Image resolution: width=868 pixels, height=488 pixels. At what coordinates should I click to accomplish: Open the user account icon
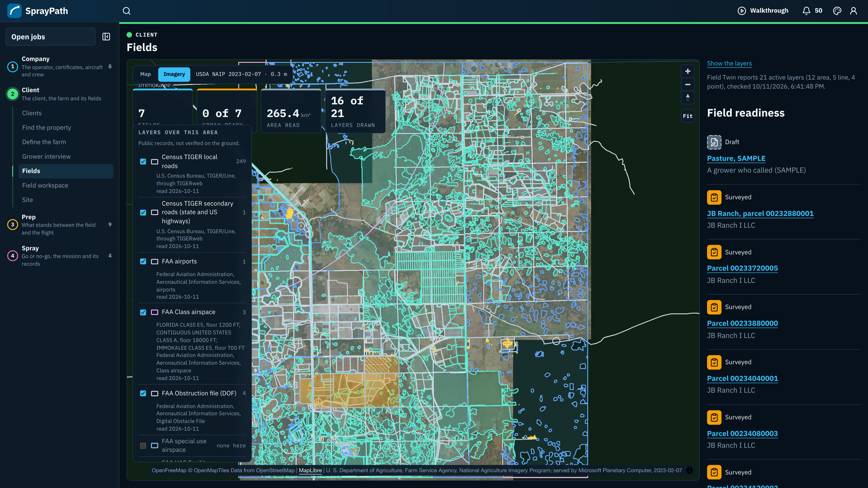[x=853, y=11]
